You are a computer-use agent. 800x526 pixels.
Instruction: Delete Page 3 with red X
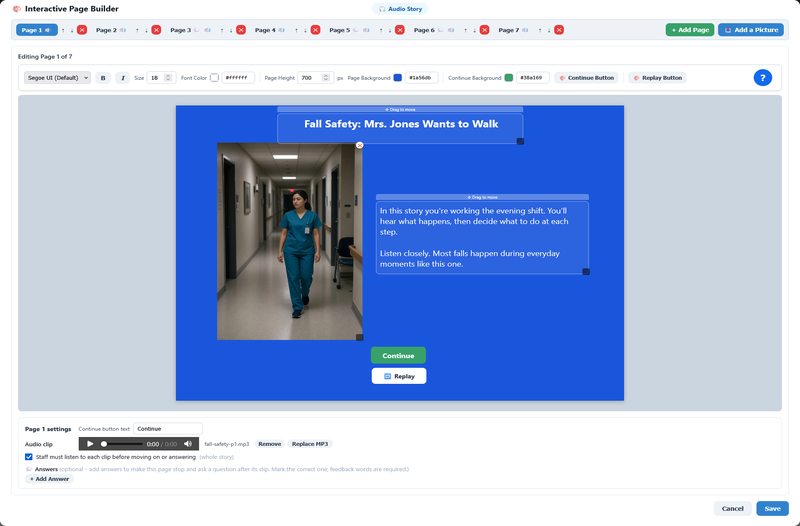[x=241, y=30]
